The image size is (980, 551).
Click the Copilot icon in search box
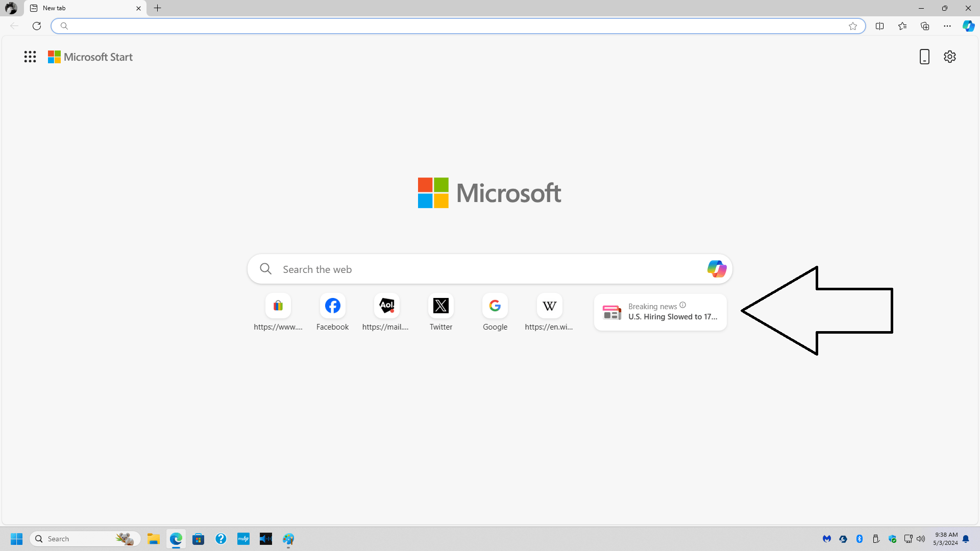point(717,269)
